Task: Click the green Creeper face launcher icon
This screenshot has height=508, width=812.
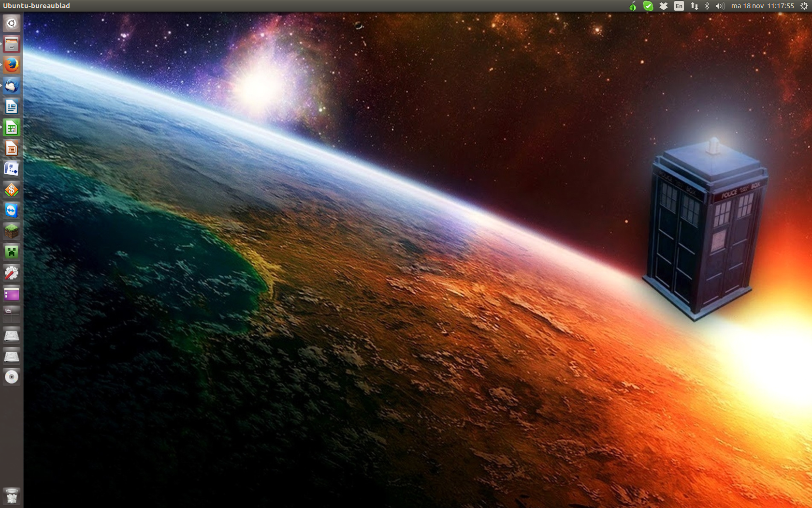Action: point(12,252)
